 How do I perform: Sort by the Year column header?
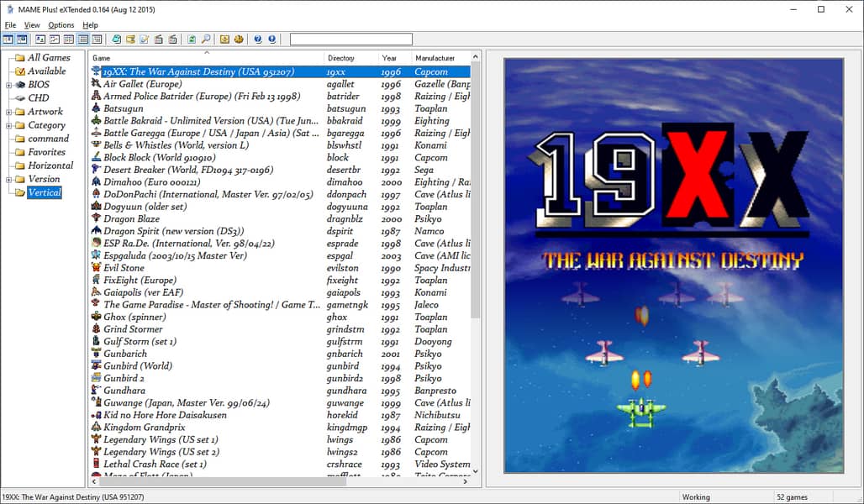(x=394, y=58)
